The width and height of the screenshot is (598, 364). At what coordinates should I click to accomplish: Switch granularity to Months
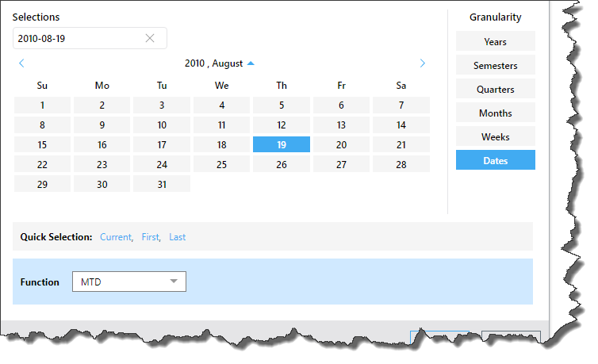pyautogui.click(x=495, y=113)
